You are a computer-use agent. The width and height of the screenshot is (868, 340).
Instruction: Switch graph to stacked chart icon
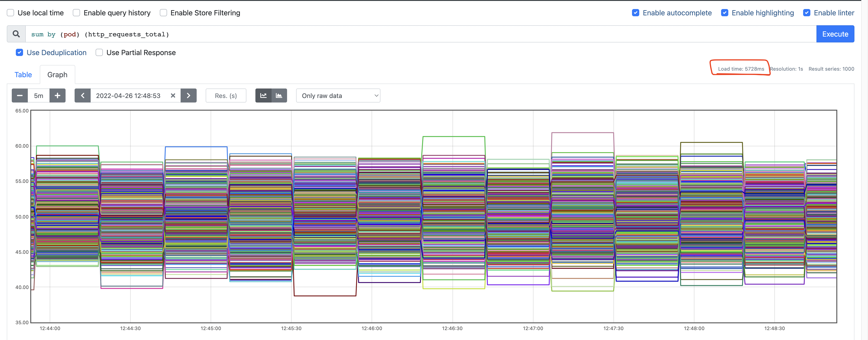click(279, 95)
